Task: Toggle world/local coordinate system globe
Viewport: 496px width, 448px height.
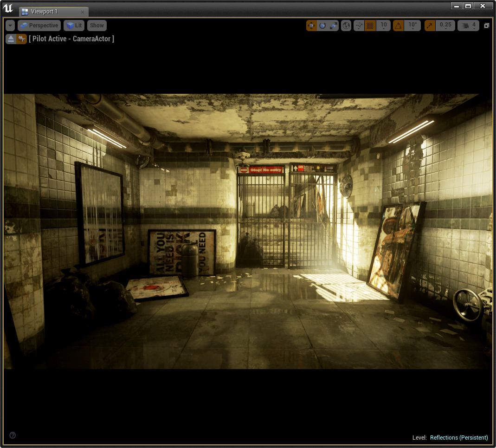Action: tap(346, 26)
